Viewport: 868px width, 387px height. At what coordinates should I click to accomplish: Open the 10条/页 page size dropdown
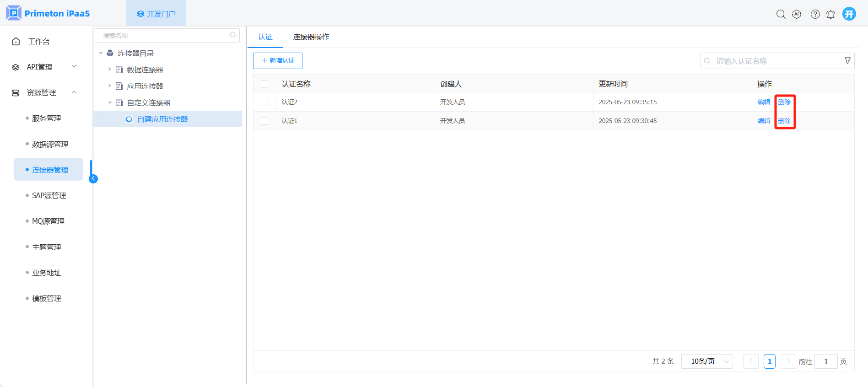pos(707,361)
